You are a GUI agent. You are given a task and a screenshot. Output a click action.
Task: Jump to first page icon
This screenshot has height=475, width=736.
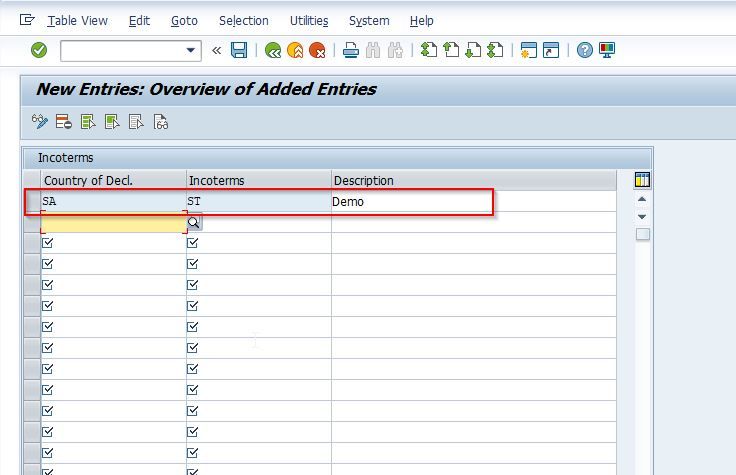[x=429, y=50]
